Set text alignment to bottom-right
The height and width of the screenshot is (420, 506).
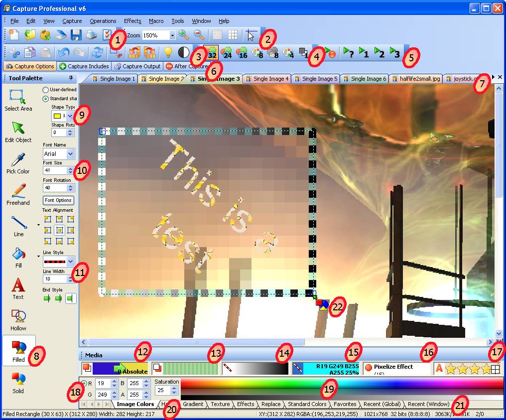tap(71, 241)
